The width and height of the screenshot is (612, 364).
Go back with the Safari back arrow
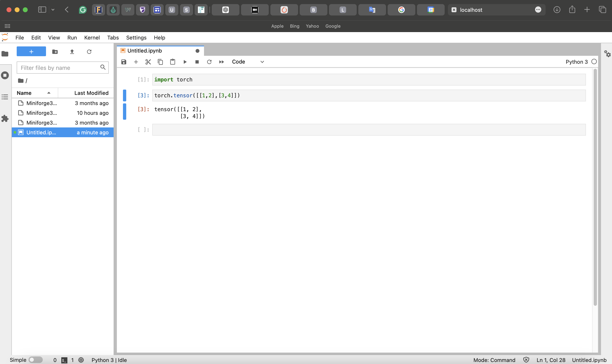click(x=67, y=10)
